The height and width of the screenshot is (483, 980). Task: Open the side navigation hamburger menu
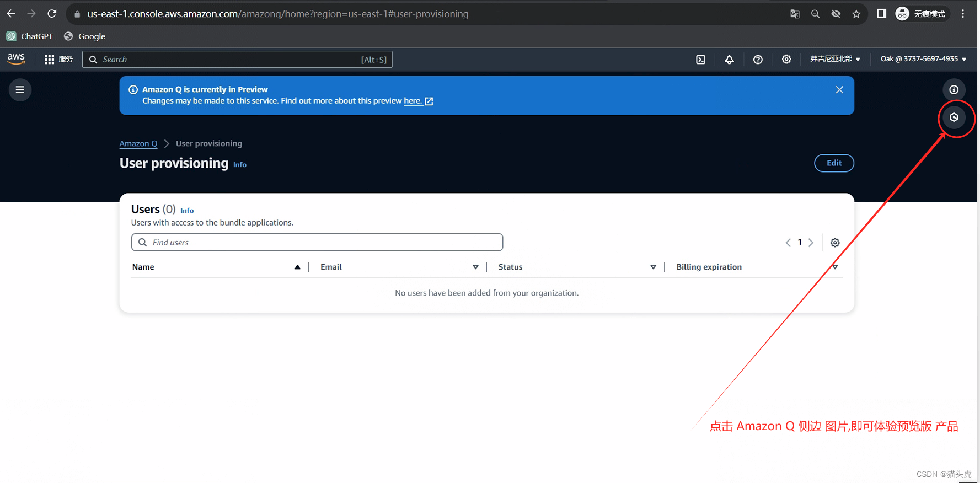(20, 90)
